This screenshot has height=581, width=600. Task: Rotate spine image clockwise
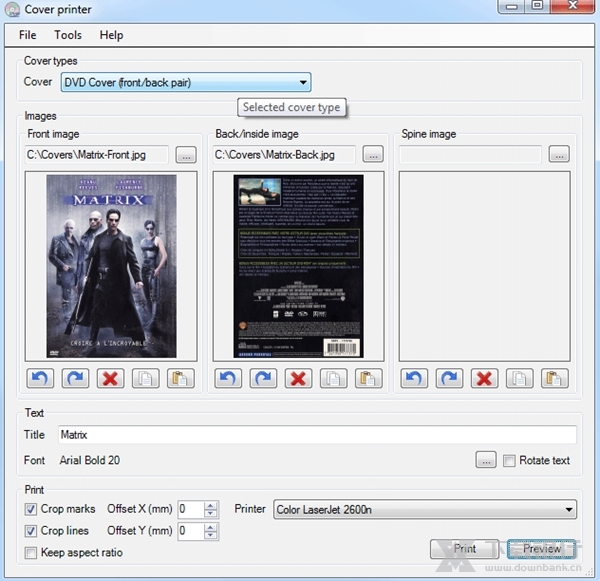pos(450,380)
